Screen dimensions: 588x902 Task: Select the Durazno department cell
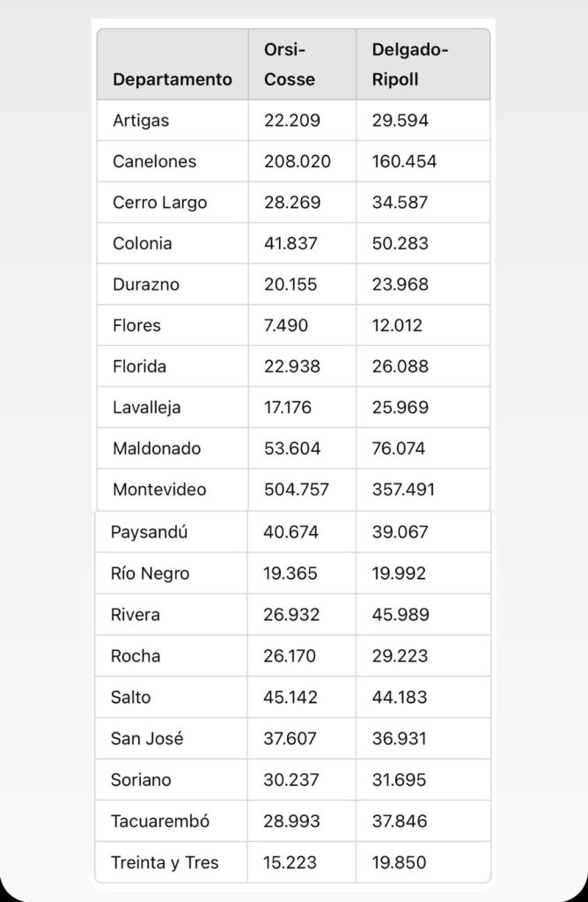[x=144, y=285]
